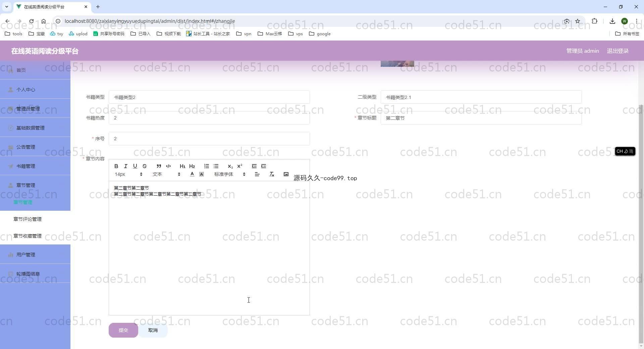Open browser extensions menu
This screenshot has height=349, width=644.
(594, 21)
